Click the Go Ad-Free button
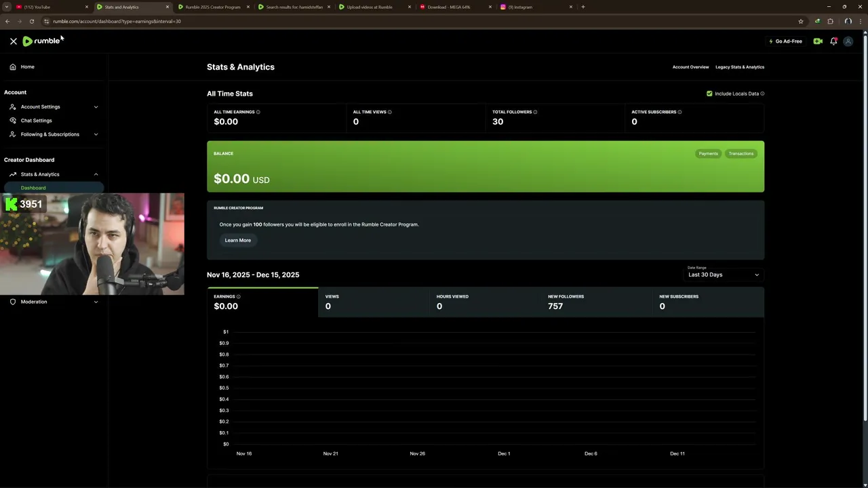This screenshot has height=488, width=868. click(785, 41)
